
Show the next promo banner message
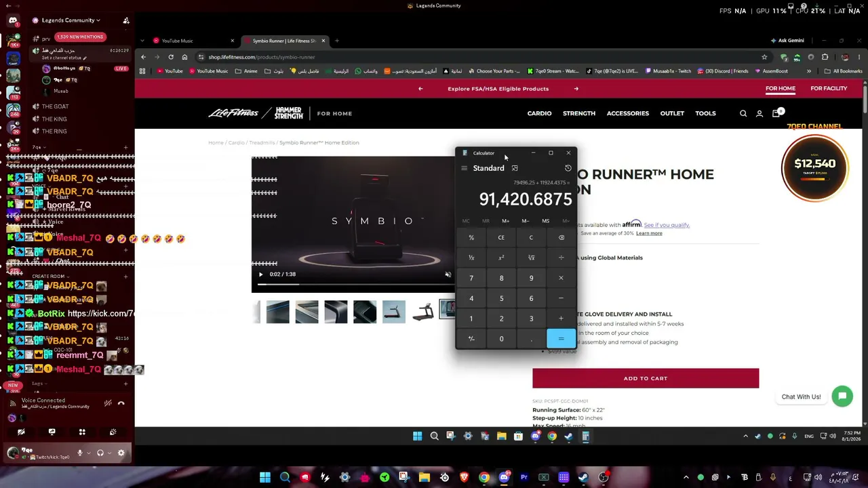pyautogui.click(x=576, y=89)
